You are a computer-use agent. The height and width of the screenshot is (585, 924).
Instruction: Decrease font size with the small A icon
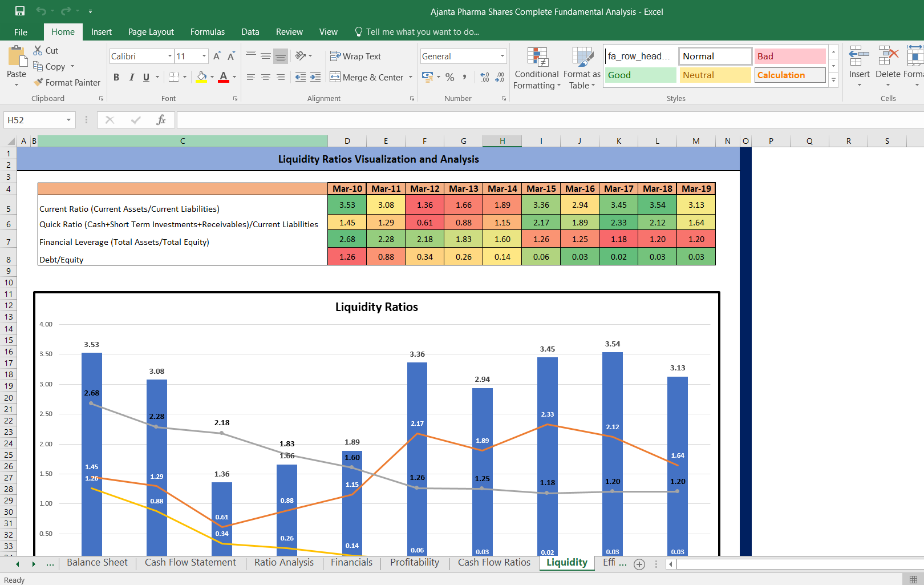tap(231, 56)
